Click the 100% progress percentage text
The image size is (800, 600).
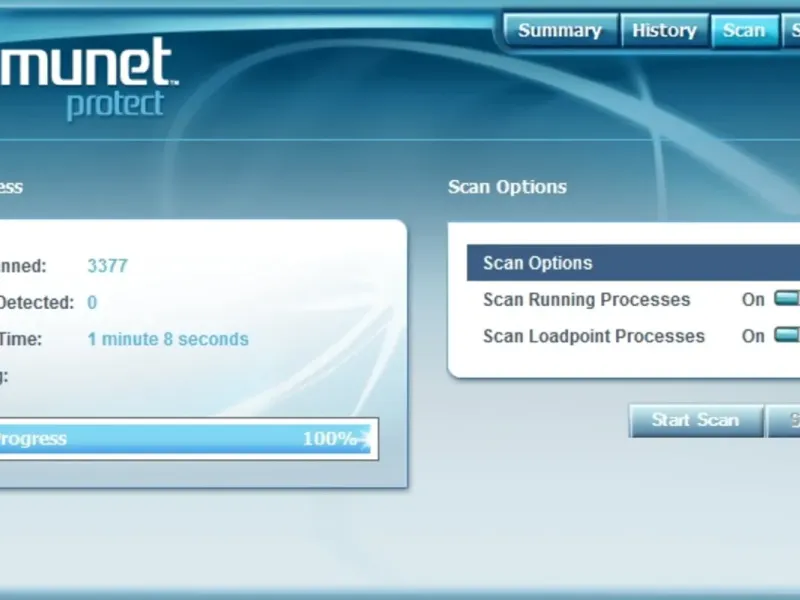[330, 438]
